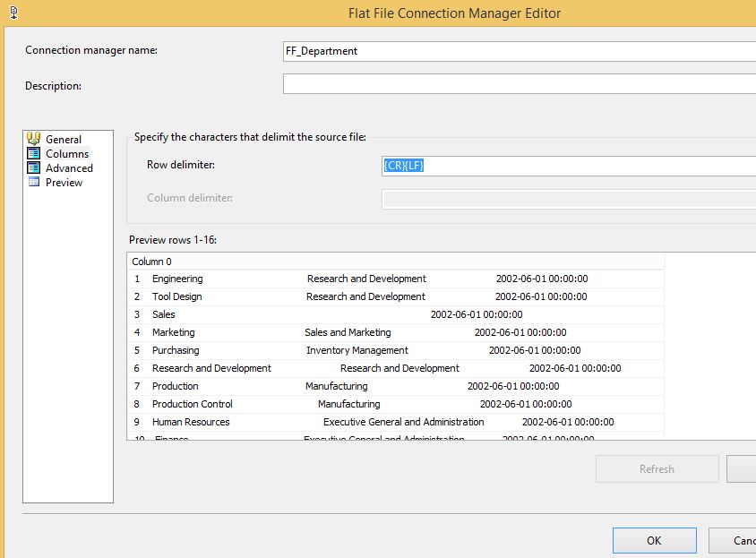The height and width of the screenshot is (558, 756).
Task: Click Inventory Management group text
Action: click(357, 350)
